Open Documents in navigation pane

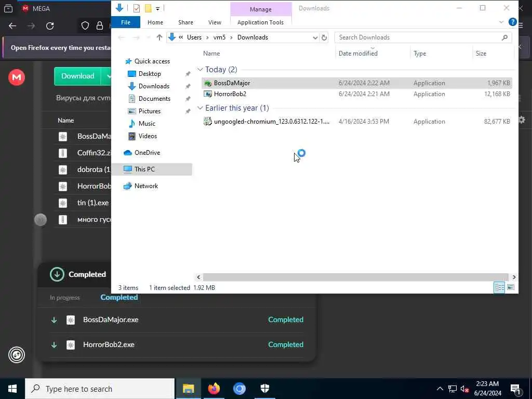tap(154, 99)
